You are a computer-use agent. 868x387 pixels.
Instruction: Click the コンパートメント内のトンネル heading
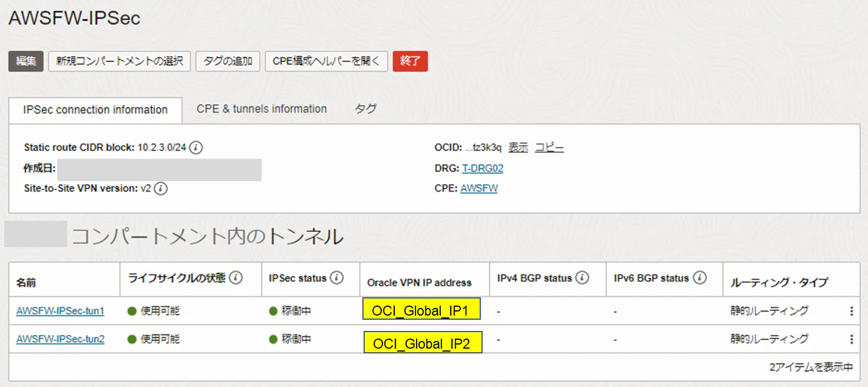click(x=207, y=237)
